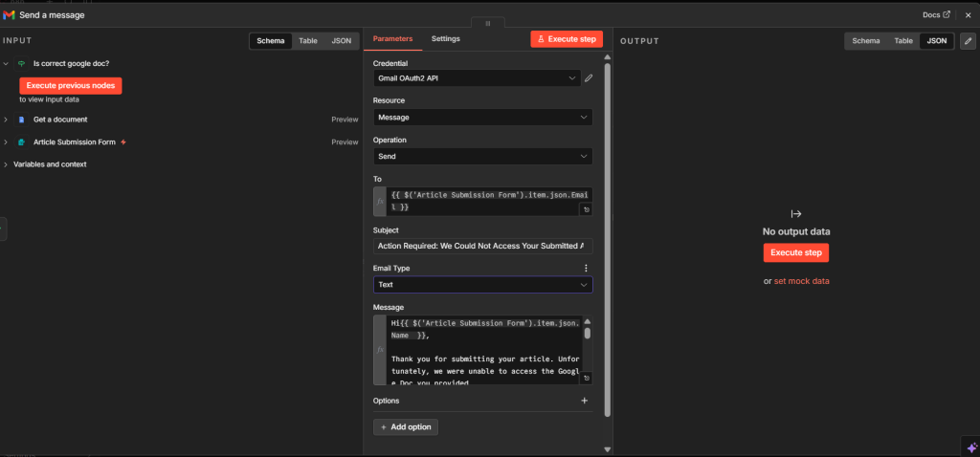This screenshot has height=457, width=980.
Task: Click the left edge panel toggle handle
Action: tap(3, 229)
